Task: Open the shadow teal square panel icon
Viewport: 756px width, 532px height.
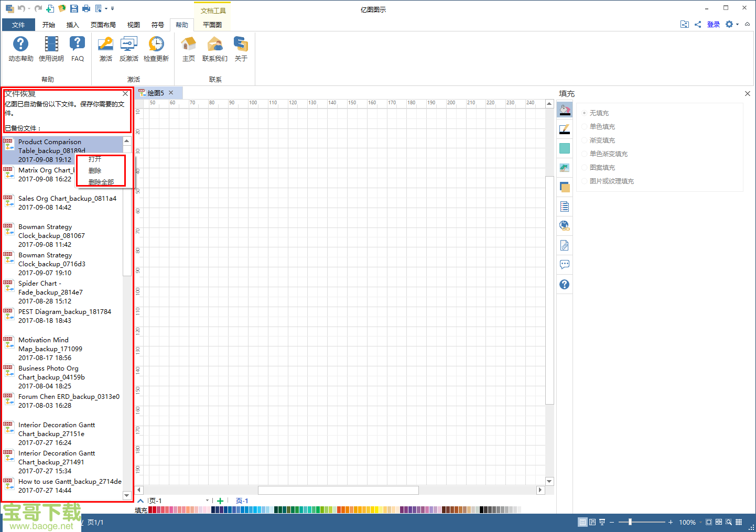Action: [x=565, y=148]
